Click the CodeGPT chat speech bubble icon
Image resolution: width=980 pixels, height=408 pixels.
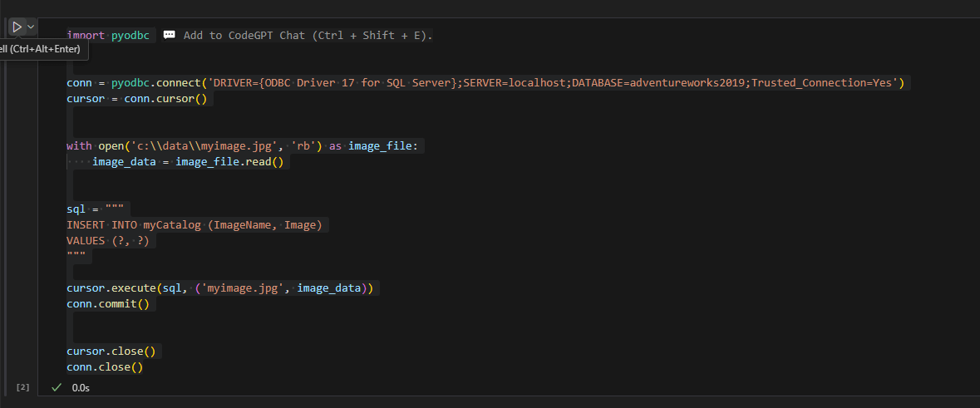pyautogui.click(x=170, y=35)
